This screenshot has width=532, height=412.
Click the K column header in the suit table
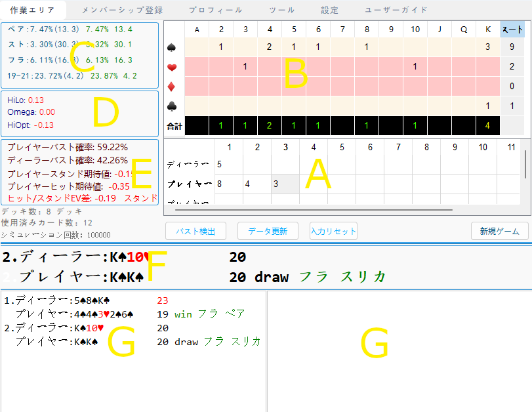pyautogui.click(x=488, y=29)
